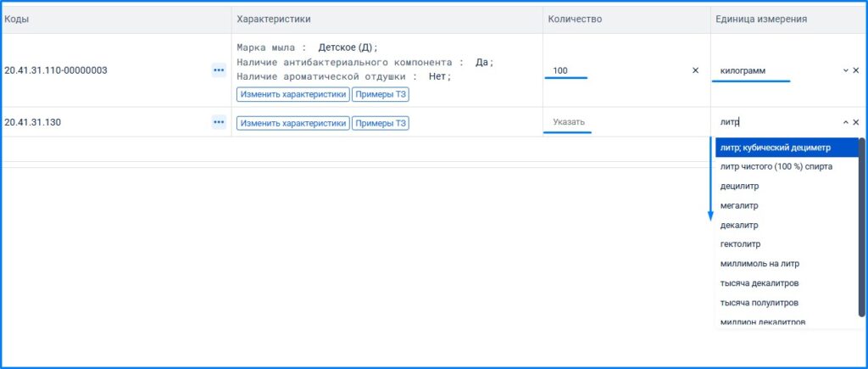The image size is (868, 369).
Task: Choose декалитр from the unit list
Action: [x=787, y=225]
